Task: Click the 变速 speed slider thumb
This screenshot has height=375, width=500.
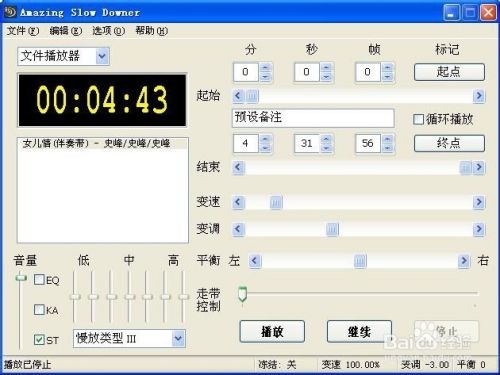Action: 276,202
